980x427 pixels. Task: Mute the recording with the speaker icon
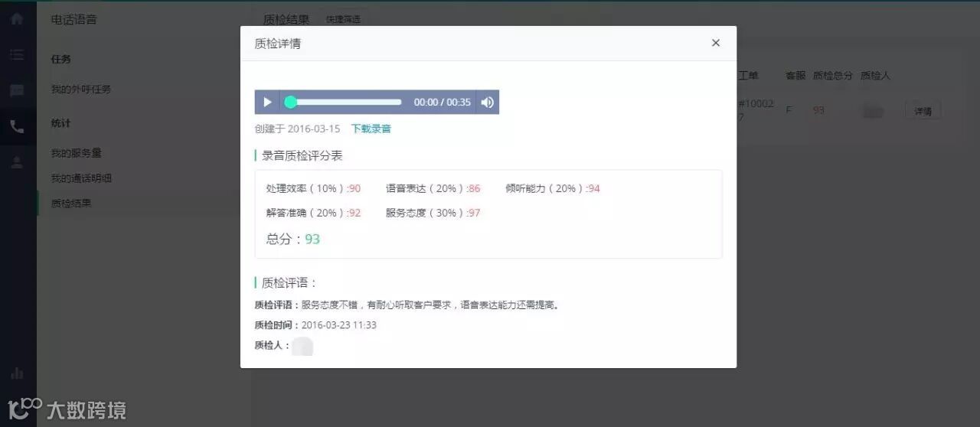point(488,102)
